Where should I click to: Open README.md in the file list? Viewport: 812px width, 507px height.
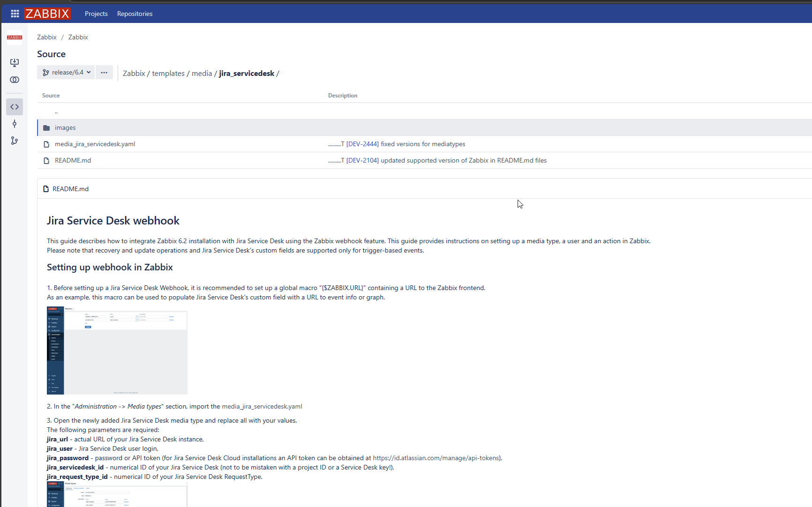click(73, 160)
